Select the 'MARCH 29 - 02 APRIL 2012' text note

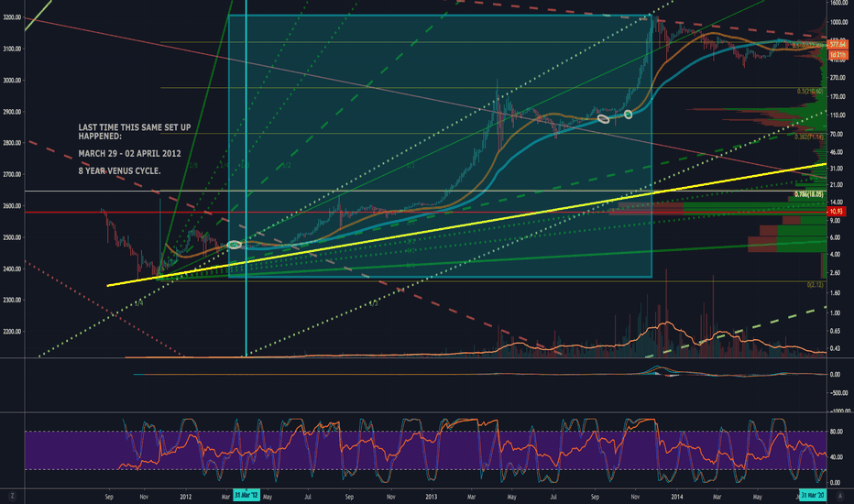[x=129, y=154]
